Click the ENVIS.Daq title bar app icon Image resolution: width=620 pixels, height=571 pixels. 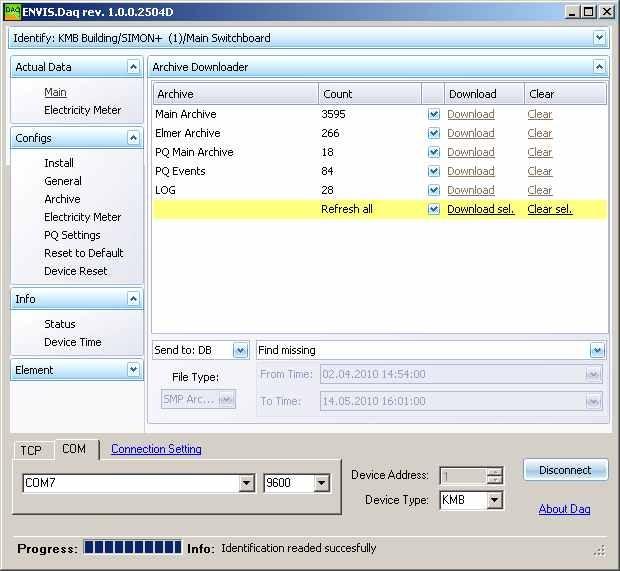12,12
